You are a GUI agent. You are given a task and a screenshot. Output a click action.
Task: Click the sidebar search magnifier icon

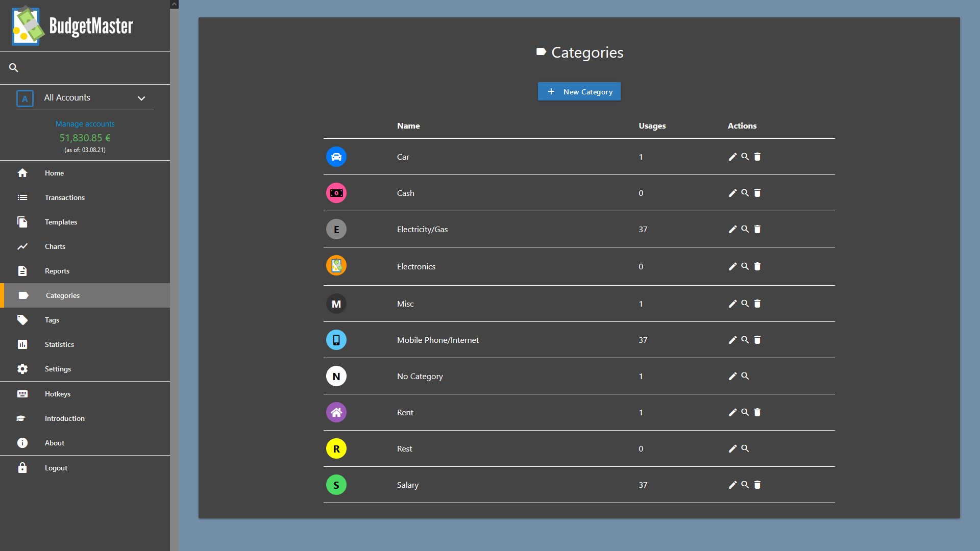tap(14, 67)
